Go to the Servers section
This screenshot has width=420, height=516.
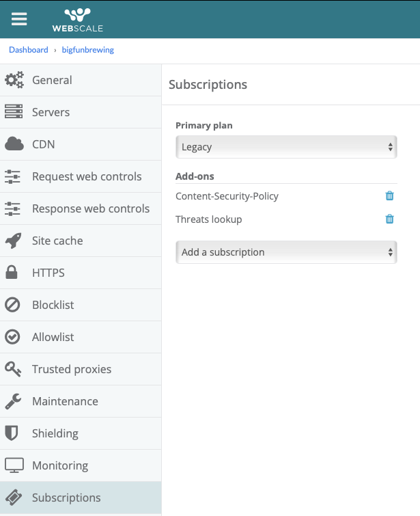[x=51, y=112]
